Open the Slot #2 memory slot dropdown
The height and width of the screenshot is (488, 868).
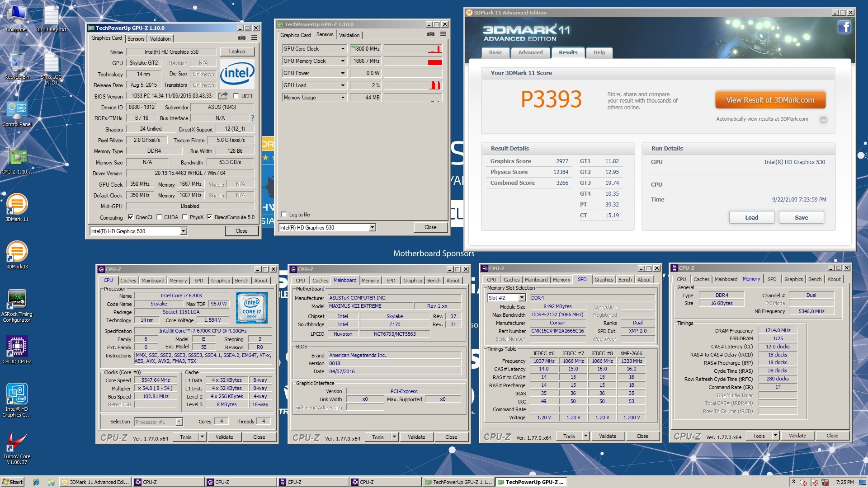(522, 298)
